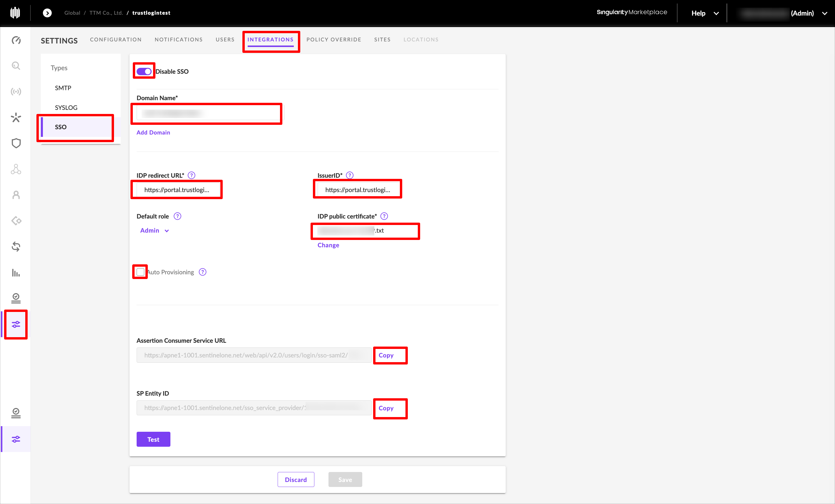Click the IDP public certificate file field
Screen dimensions: 835x504
click(366, 231)
